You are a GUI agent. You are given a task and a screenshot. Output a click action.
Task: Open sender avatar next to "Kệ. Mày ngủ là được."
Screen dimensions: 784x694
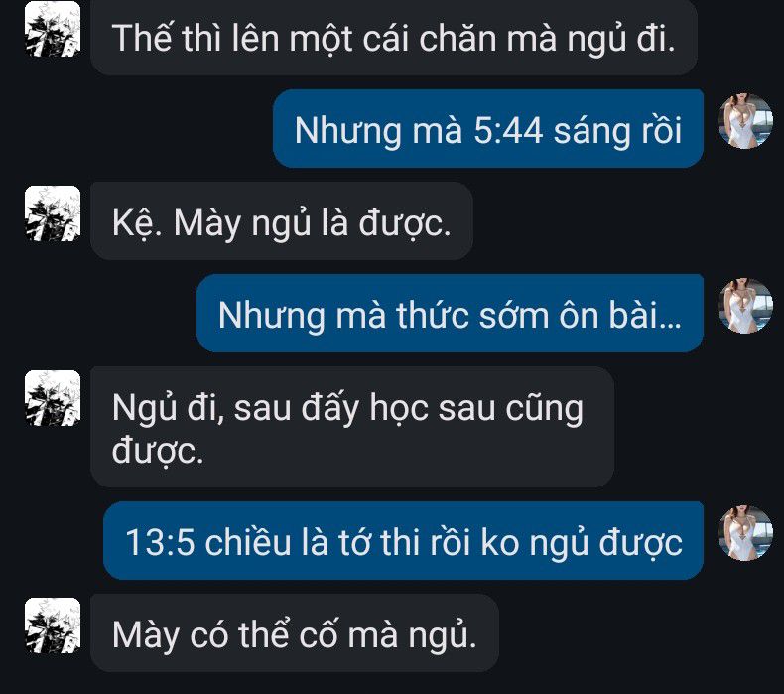click(53, 213)
